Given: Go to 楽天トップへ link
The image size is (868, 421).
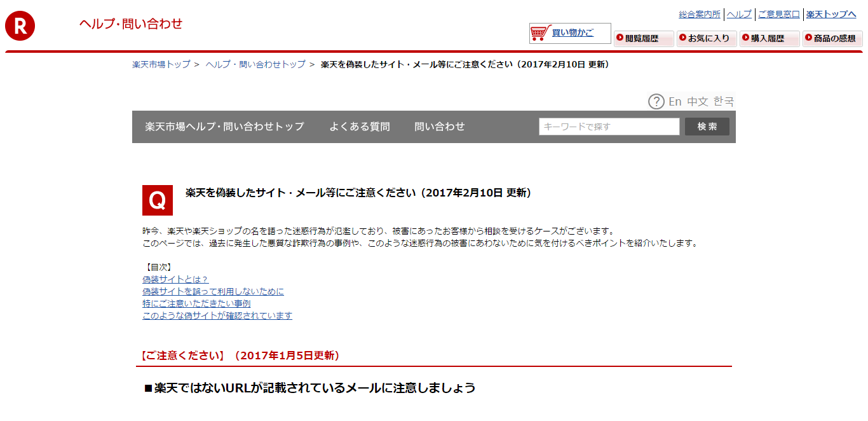Looking at the screenshot, I should coord(831,14).
